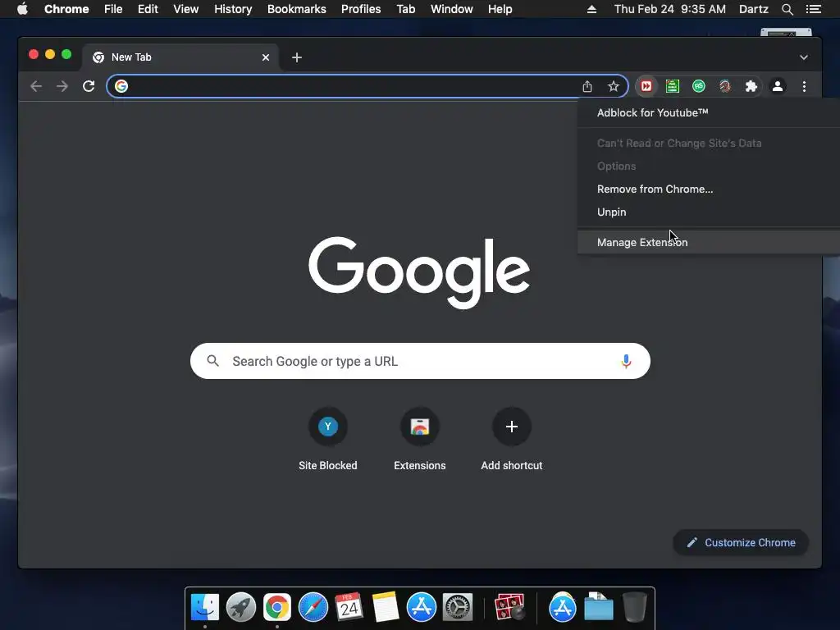The width and height of the screenshot is (840, 630).
Task: Open the Profiles menu
Action: (x=361, y=9)
